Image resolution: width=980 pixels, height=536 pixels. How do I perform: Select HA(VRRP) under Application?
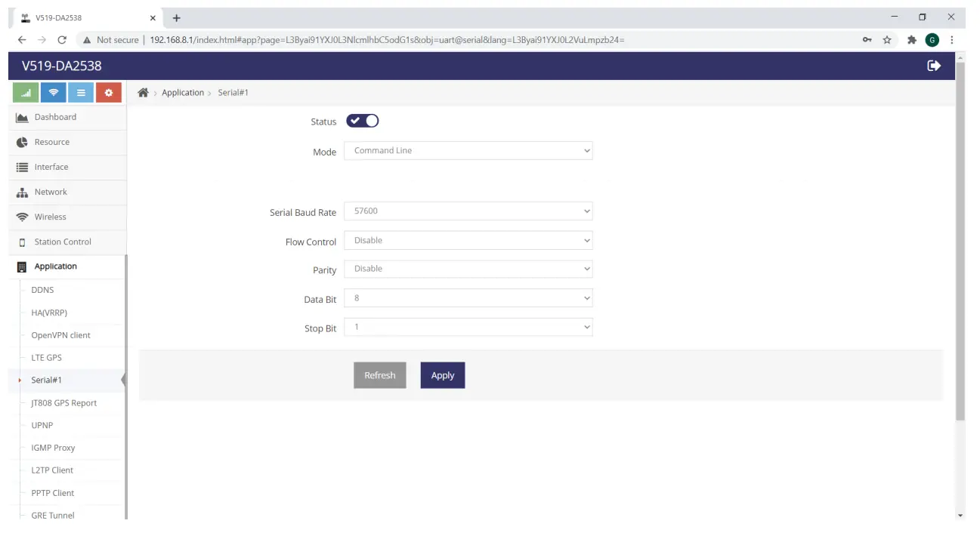point(49,313)
